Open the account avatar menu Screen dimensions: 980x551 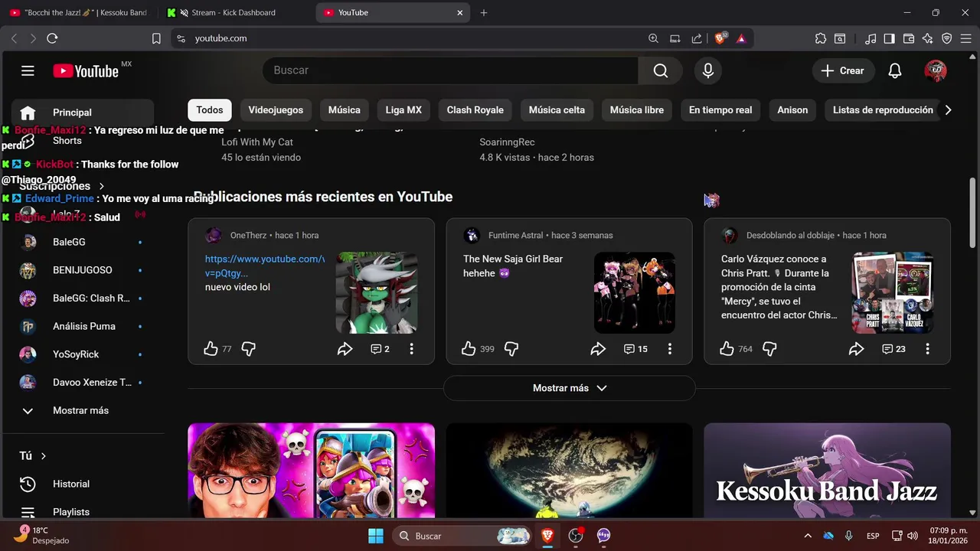point(936,70)
